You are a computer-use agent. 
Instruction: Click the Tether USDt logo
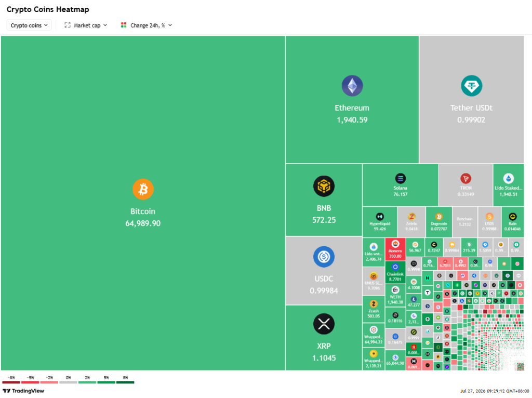(471, 86)
